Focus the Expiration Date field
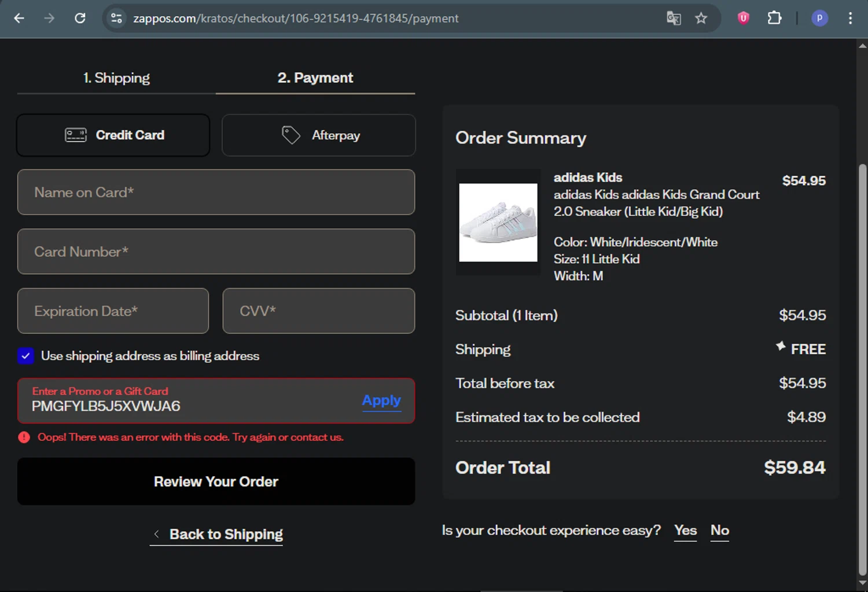 (x=113, y=311)
